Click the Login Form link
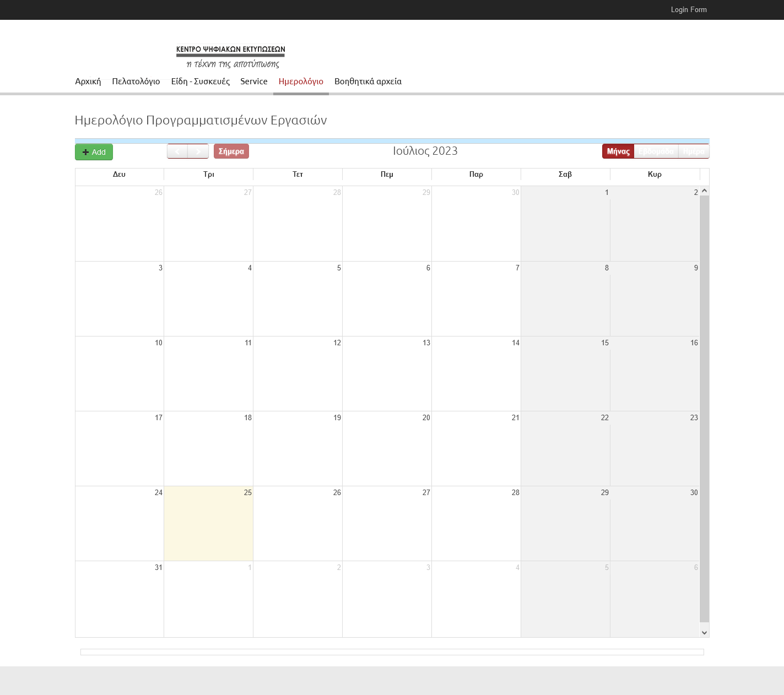This screenshot has height=695, width=784. click(689, 10)
